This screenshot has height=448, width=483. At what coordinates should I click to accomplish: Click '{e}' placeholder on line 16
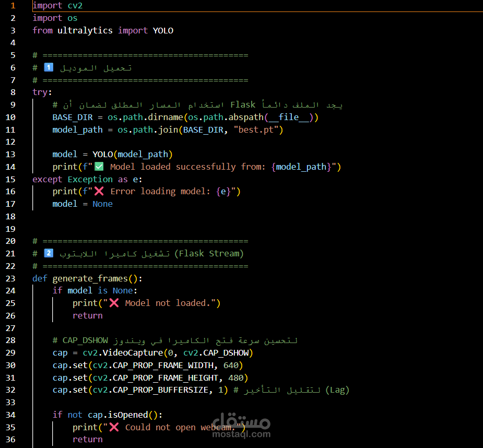click(x=223, y=191)
